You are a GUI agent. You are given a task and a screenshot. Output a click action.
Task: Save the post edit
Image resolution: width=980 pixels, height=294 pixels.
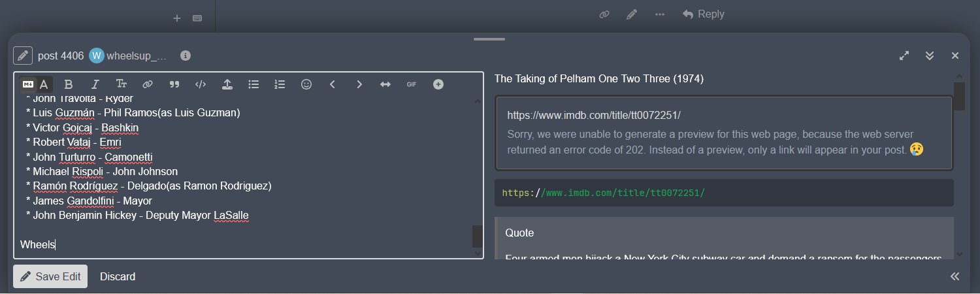tap(50, 276)
